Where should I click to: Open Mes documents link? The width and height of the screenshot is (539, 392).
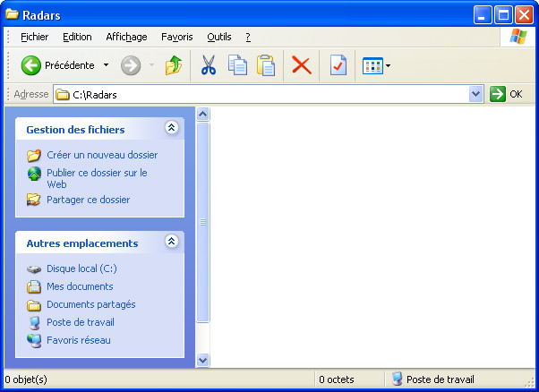point(80,286)
